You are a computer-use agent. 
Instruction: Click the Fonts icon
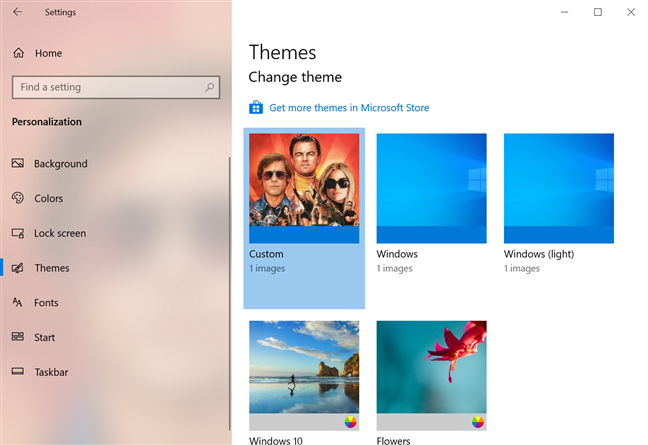click(x=18, y=302)
